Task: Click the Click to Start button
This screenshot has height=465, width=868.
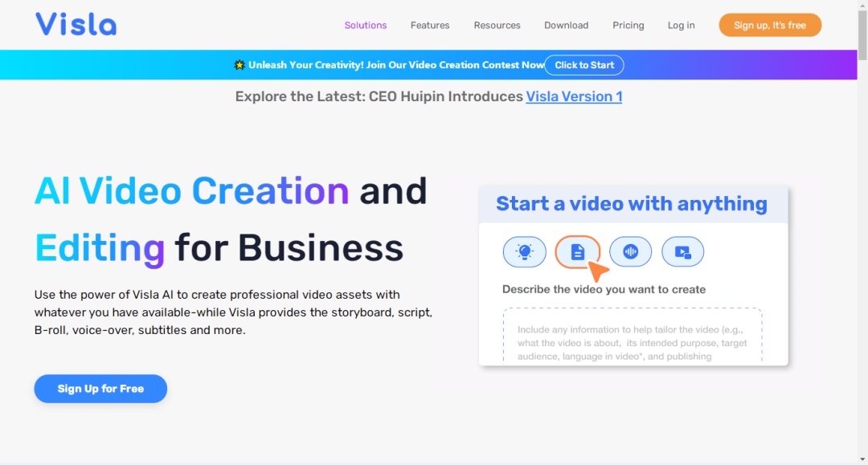Action: [584, 65]
